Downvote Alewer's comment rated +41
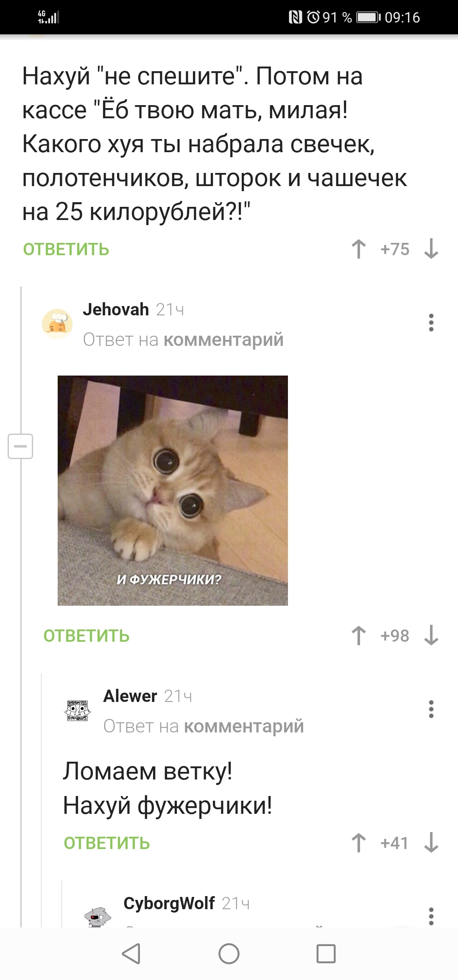The image size is (458, 980). point(431,843)
